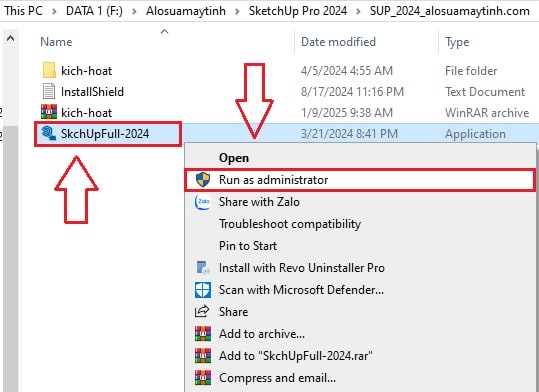
Task: Sort files by Date modified column
Action: (x=338, y=42)
